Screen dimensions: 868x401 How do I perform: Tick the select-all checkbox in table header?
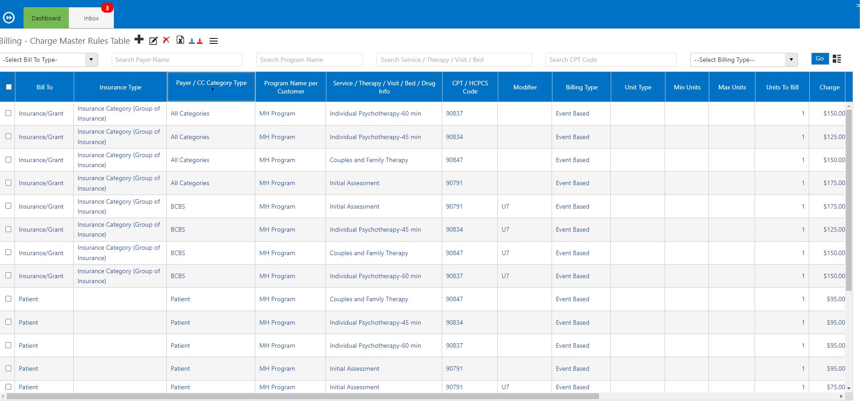9,87
